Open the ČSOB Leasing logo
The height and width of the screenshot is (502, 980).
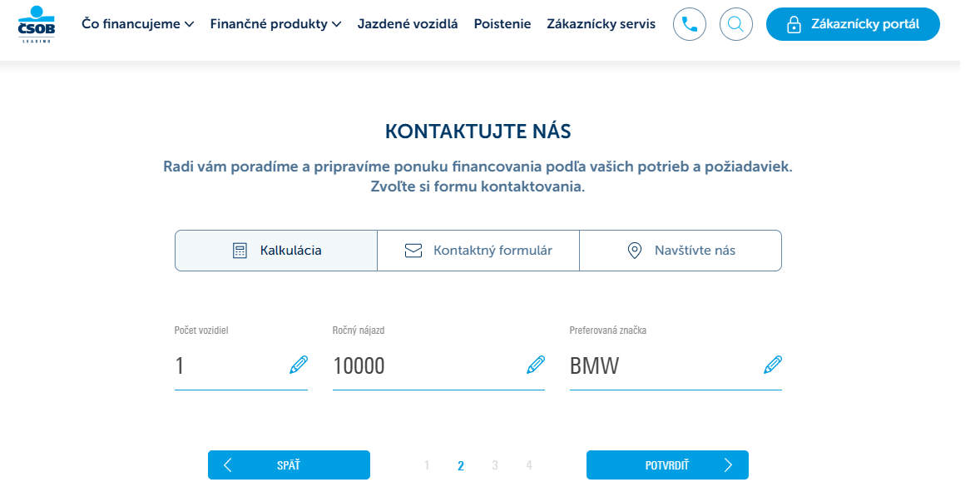(35, 24)
